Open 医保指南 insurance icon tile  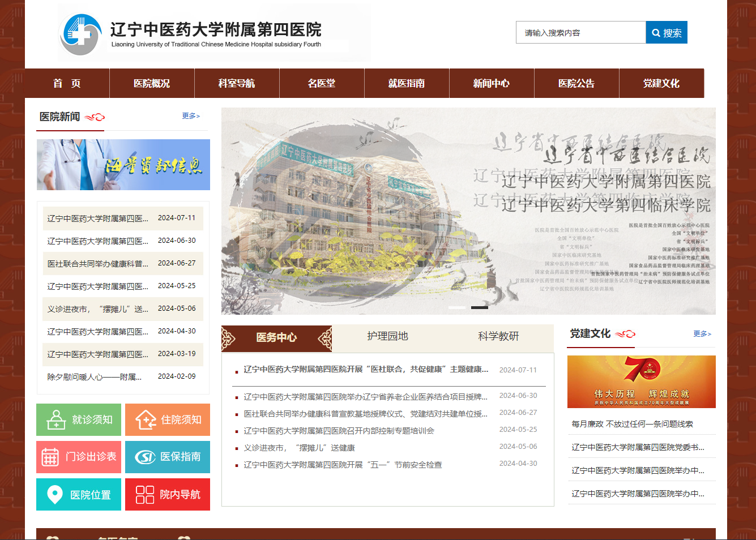coord(168,457)
